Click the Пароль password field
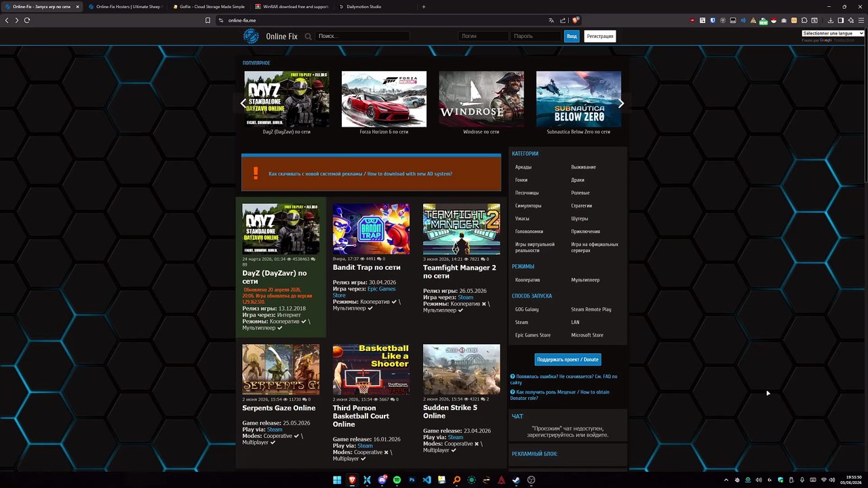Image resolution: width=868 pixels, height=488 pixels. (536, 37)
